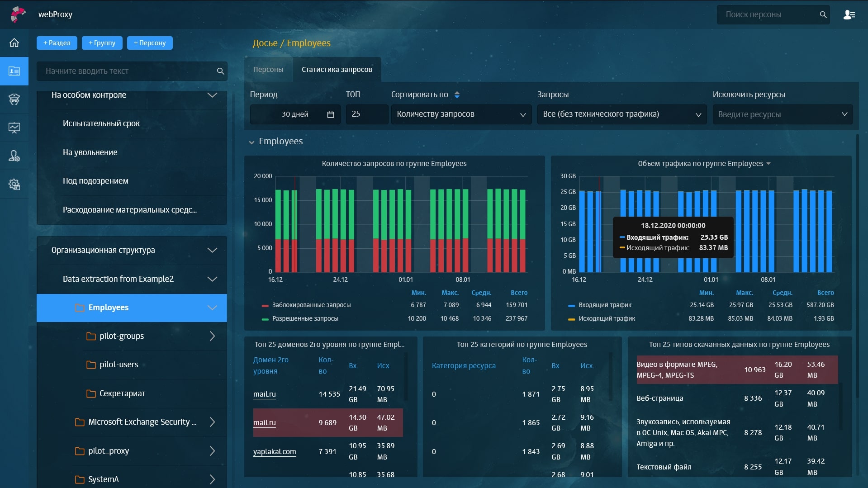The height and width of the screenshot is (488, 868).
Task: Click the monitoring chart screen sidebar icon
Action: tap(14, 128)
